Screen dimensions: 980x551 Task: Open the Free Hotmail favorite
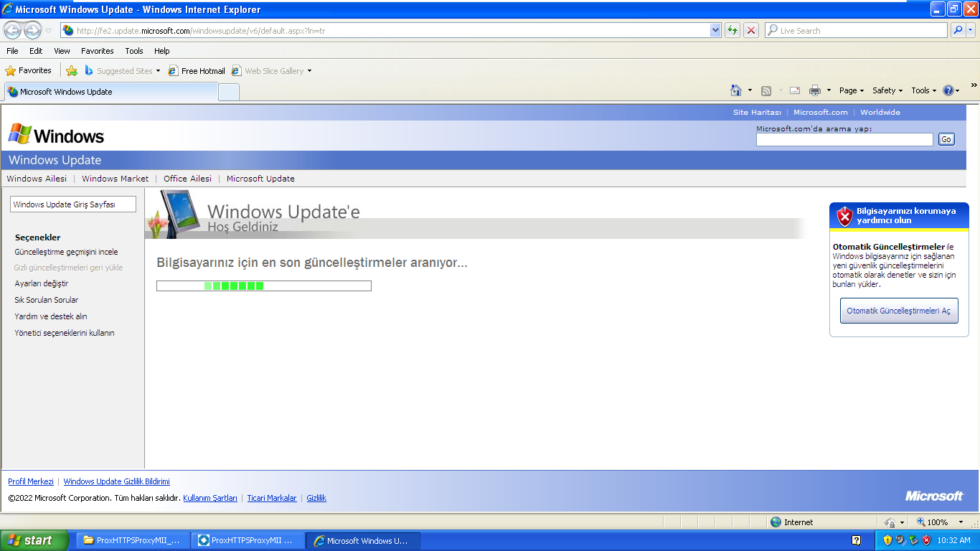(197, 71)
